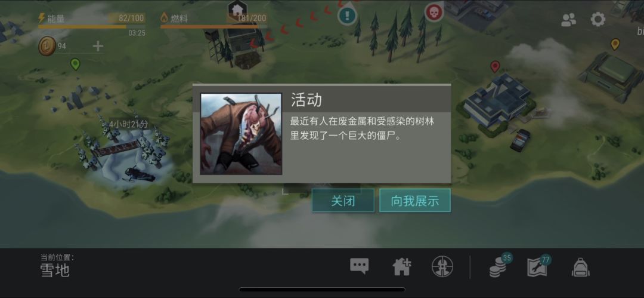The width and height of the screenshot is (644, 298).
Task: Click the 向我展示 button
Action: point(415,201)
